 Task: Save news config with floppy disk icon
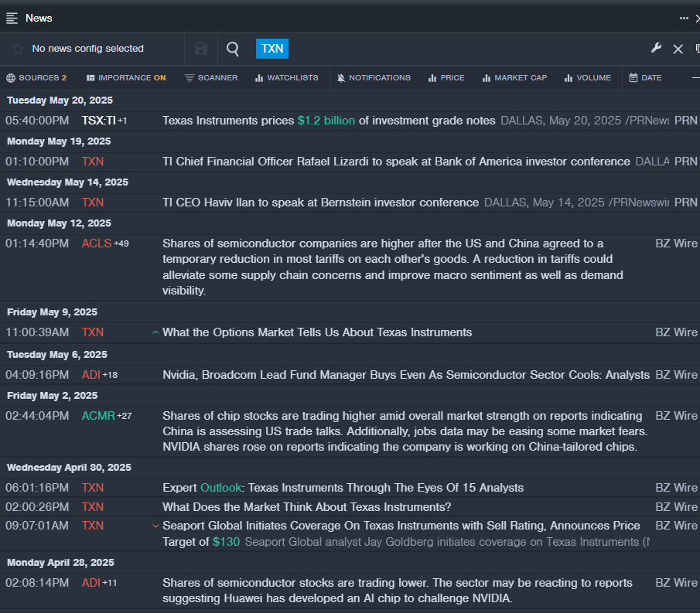tap(201, 49)
